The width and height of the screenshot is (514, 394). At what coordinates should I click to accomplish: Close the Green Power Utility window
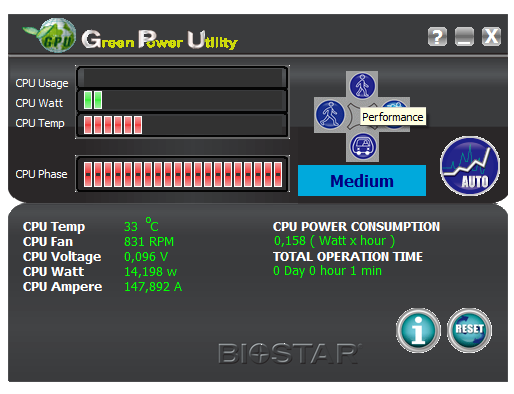(491, 36)
